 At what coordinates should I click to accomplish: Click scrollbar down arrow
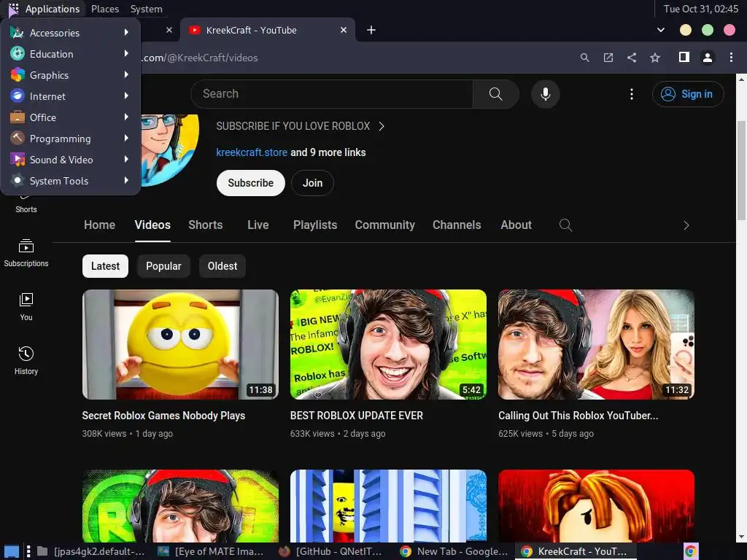[x=741, y=537]
